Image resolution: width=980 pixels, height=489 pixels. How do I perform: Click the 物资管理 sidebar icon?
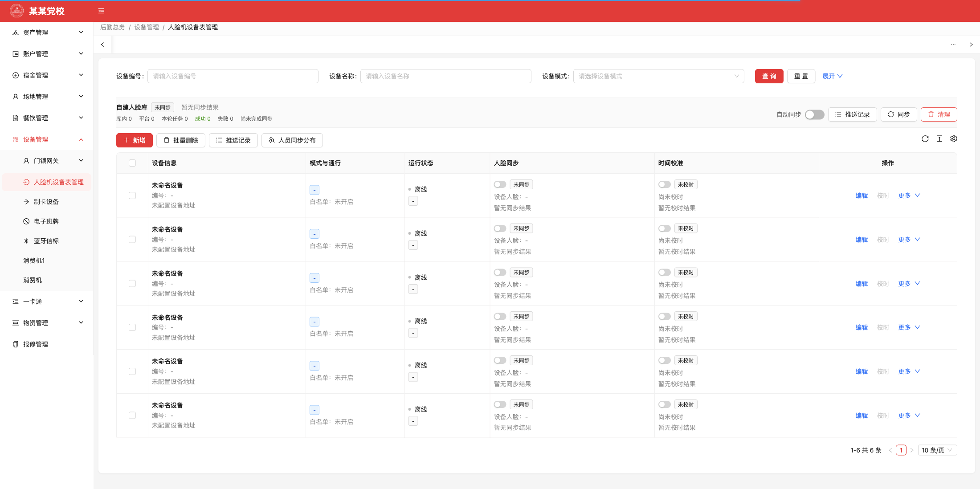coord(16,323)
